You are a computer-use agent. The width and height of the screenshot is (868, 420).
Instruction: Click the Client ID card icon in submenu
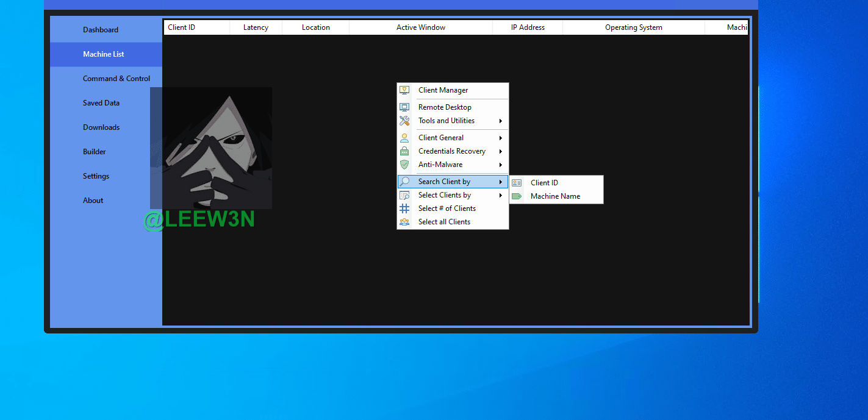tap(517, 183)
